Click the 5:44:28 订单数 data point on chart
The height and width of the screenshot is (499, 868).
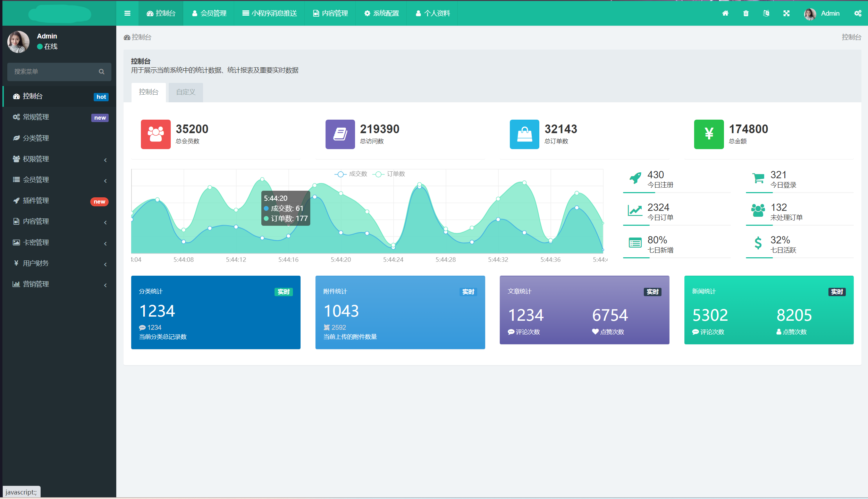click(446, 229)
